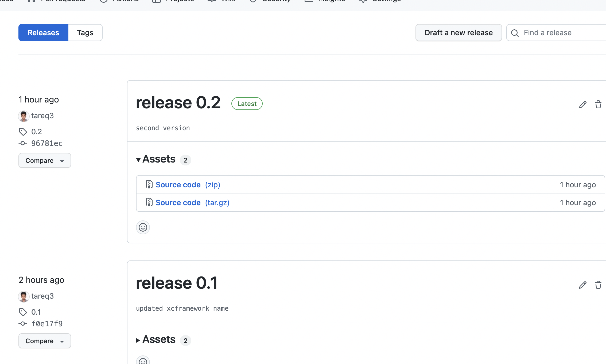
Task: Click the edit pencil icon for release 0.2
Action: [x=582, y=105]
